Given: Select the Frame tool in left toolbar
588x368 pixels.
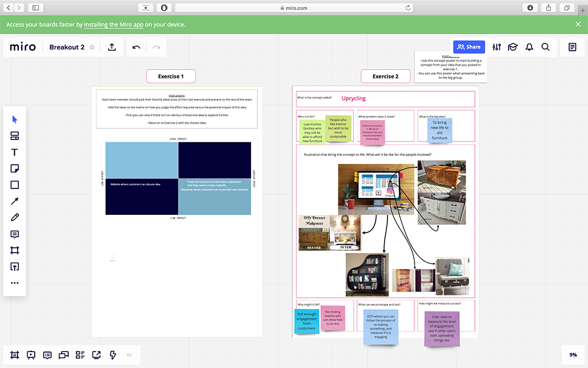Looking at the screenshot, I should click(x=15, y=250).
